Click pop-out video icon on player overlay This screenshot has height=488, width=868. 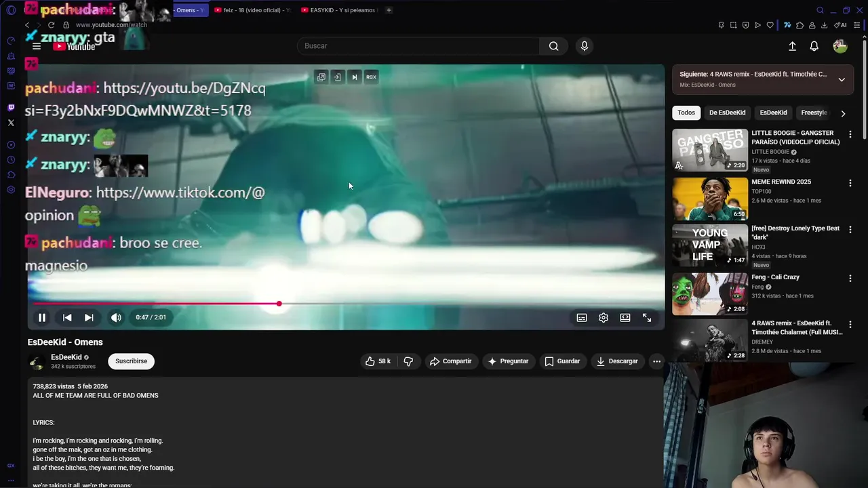click(x=321, y=77)
